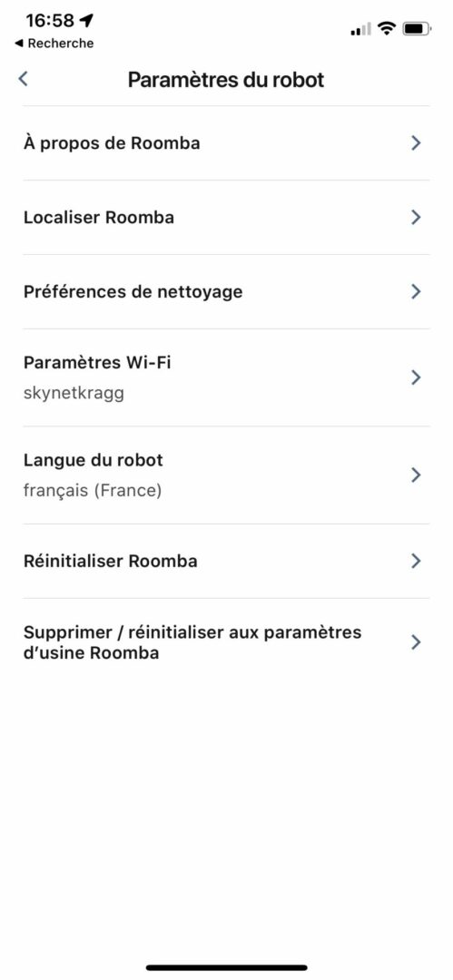
Task: Tap the français (France) language value
Action: click(93, 491)
